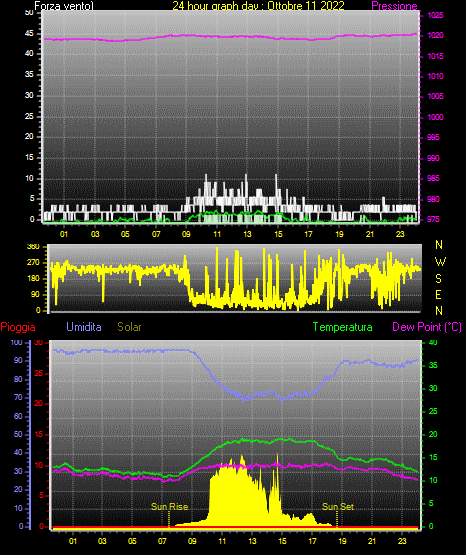Click the E wind direction letter
Viewport: 466px width, 555px height.
(x=438, y=294)
